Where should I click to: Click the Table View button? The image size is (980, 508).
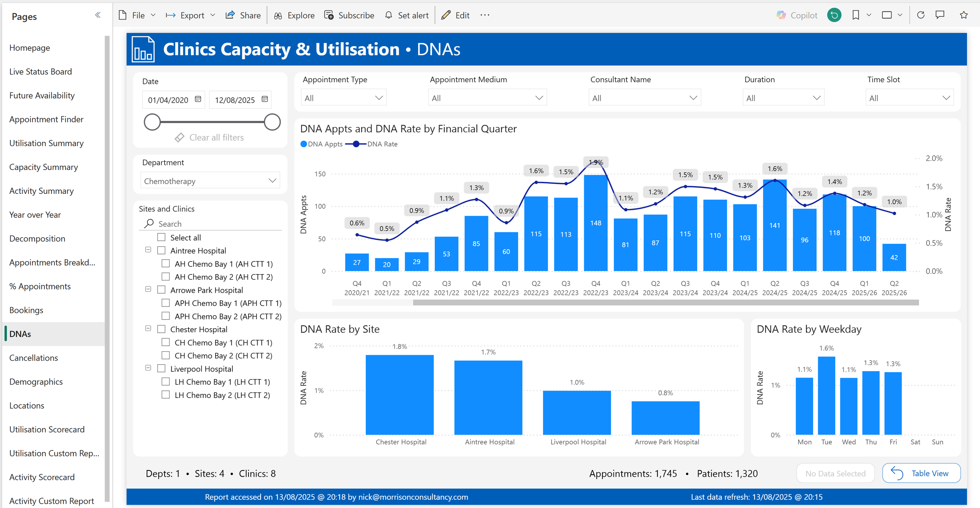[921, 473]
